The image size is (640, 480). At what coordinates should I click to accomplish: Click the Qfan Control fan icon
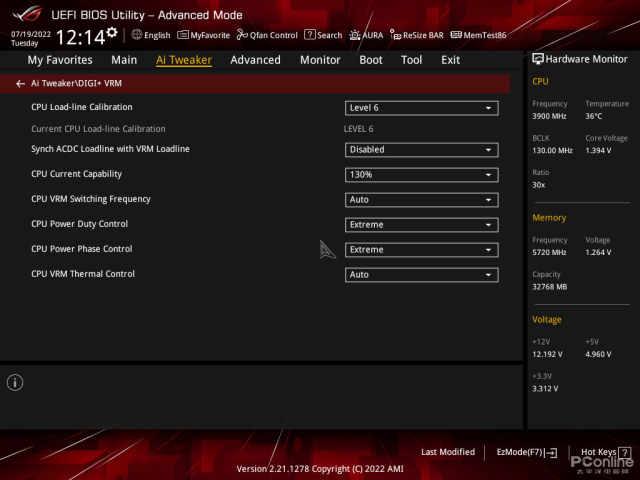242,35
